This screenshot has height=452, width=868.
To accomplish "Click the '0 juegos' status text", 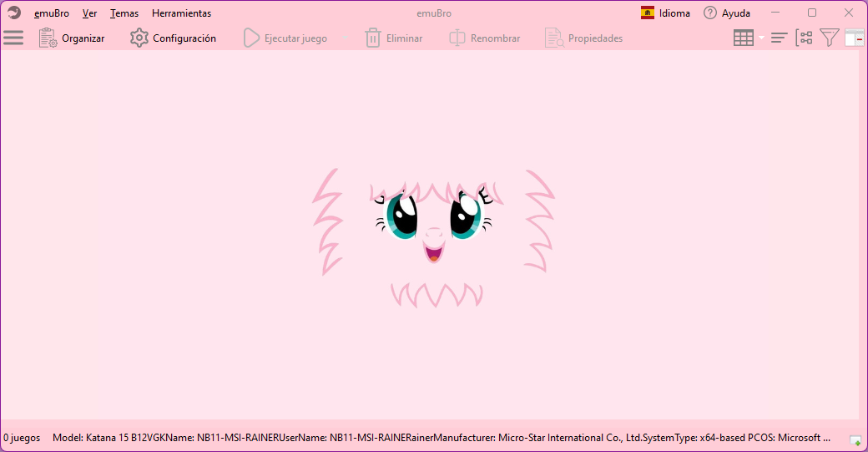I will [x=23, y=438].
